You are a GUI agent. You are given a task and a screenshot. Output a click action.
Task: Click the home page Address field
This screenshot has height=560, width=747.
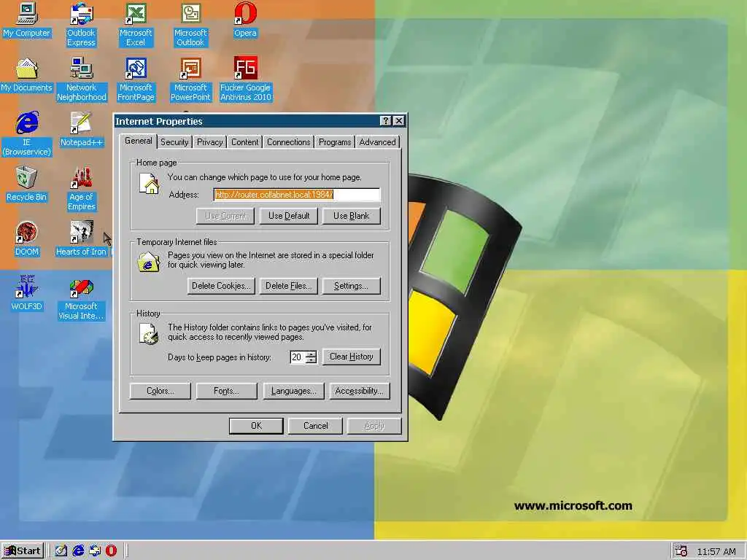(297, 194)
